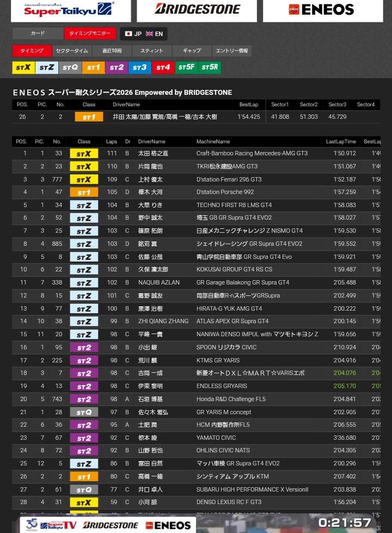Viewport: 392px width, 533px height.
Task: Click the ST-1 badge in summary row
Action: coord(89,117)
